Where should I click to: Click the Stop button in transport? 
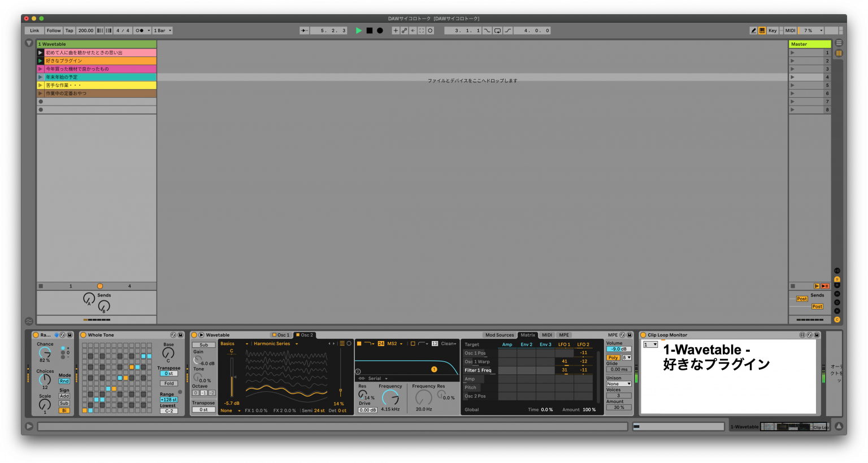(369, 30)
